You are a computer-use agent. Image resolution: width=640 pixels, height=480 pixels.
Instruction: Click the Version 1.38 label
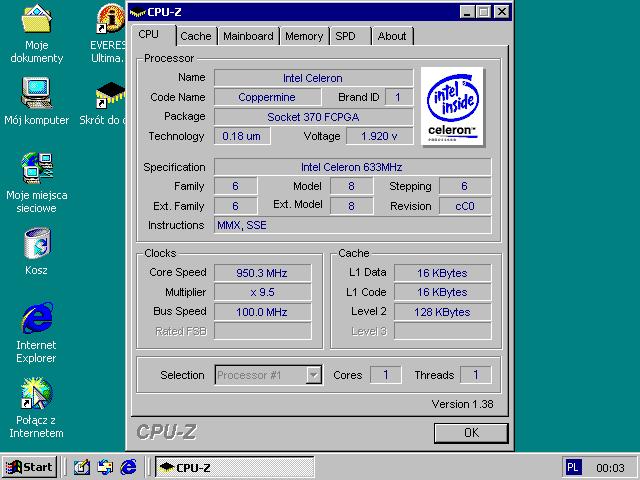click(462, 404)
